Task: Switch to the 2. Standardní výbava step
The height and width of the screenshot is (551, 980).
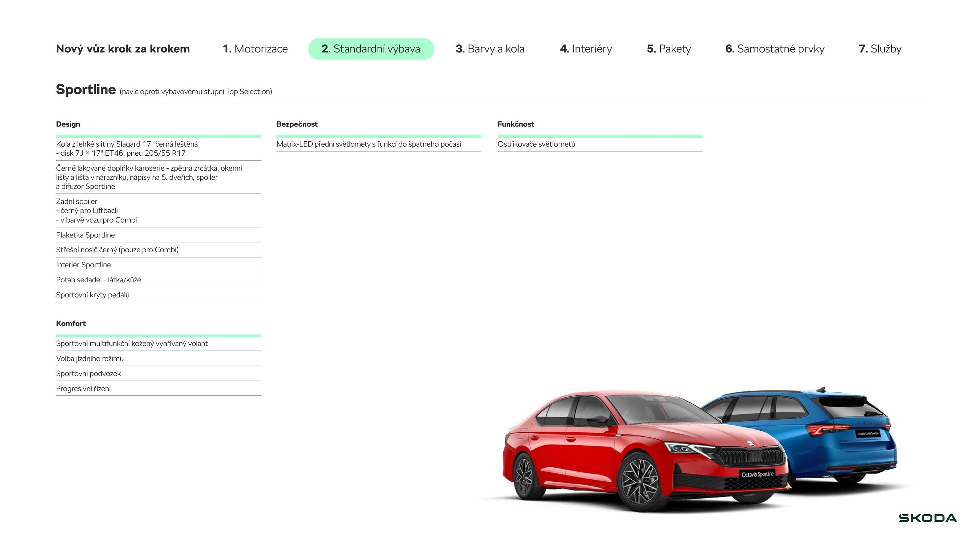Action: pyautogui.click(x=371, y=49)
